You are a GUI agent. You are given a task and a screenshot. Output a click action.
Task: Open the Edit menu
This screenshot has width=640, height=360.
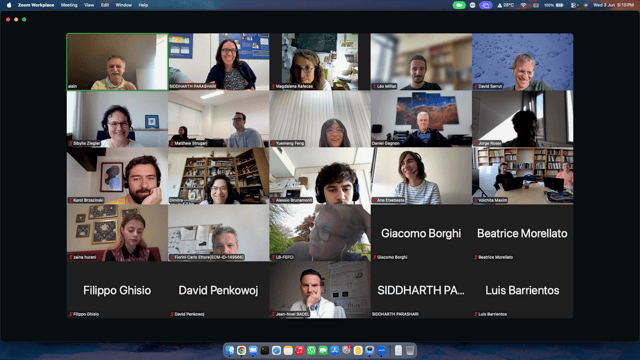tap(105, 5)
